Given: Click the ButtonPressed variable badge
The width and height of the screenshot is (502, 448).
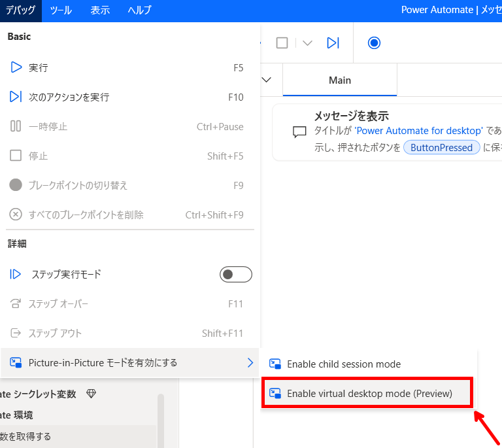Looking at the screenshot, I should [441, 148].
